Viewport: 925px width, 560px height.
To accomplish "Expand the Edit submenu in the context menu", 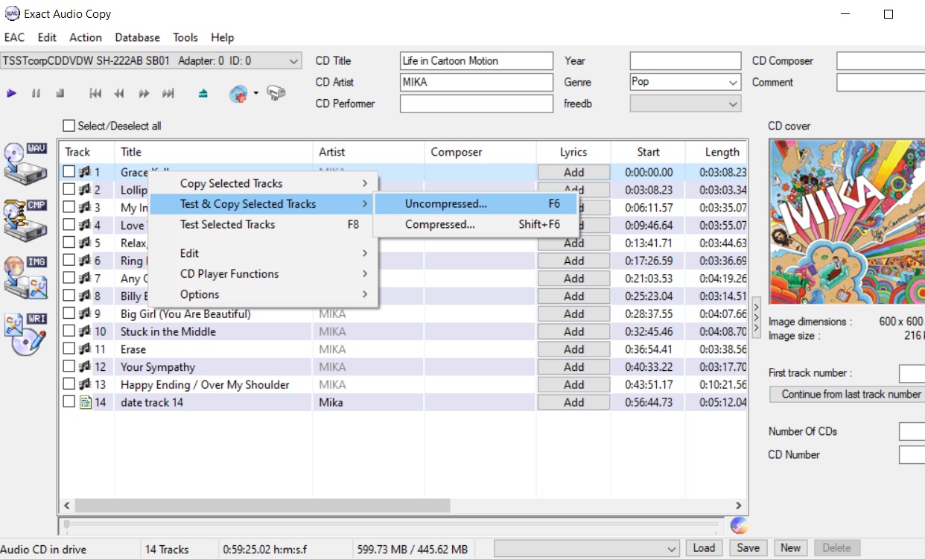I will pyautogui.click(x=264, y=253).
